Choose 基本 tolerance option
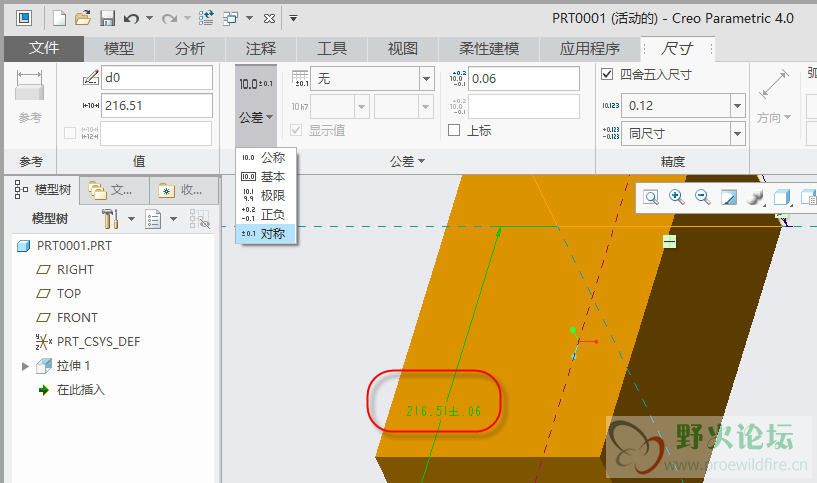817x483 pixels. pyautogui.click(x=266, y=177)
